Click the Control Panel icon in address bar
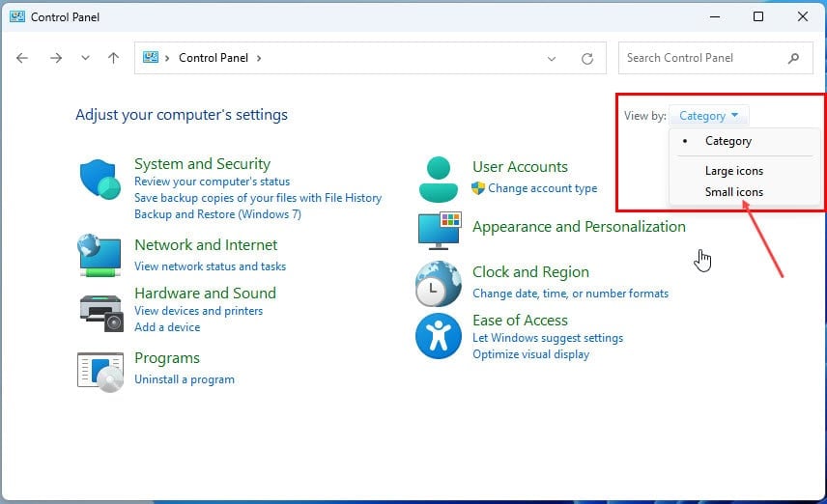 (151, 57)
